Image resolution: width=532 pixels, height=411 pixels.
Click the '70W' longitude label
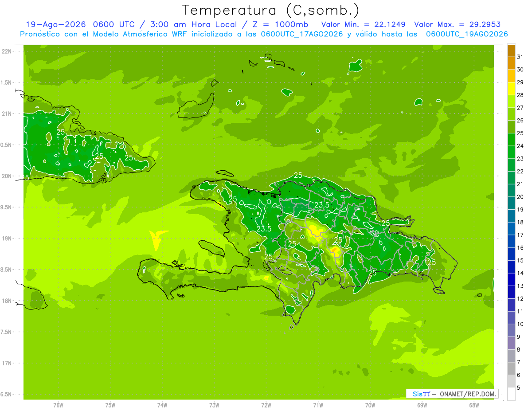pos(370,405)
